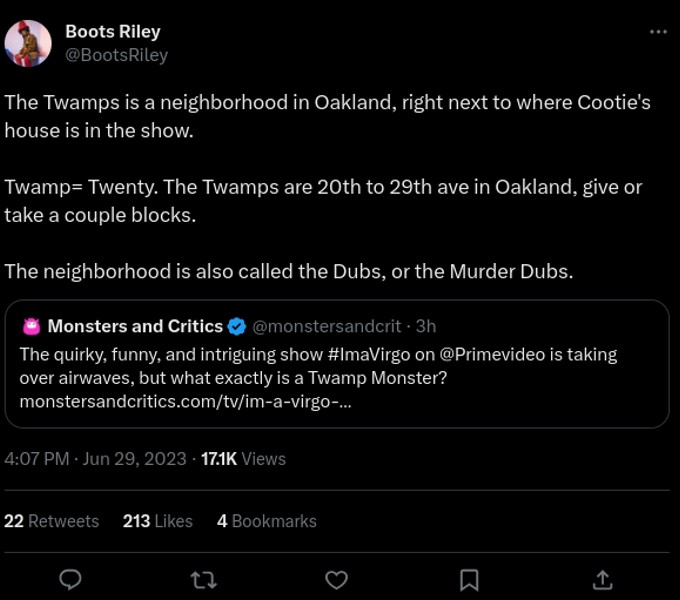Like the tweet with heart icon
This screenshot has width=680, height=600.
pyautogui.click(x=337, y=580)
